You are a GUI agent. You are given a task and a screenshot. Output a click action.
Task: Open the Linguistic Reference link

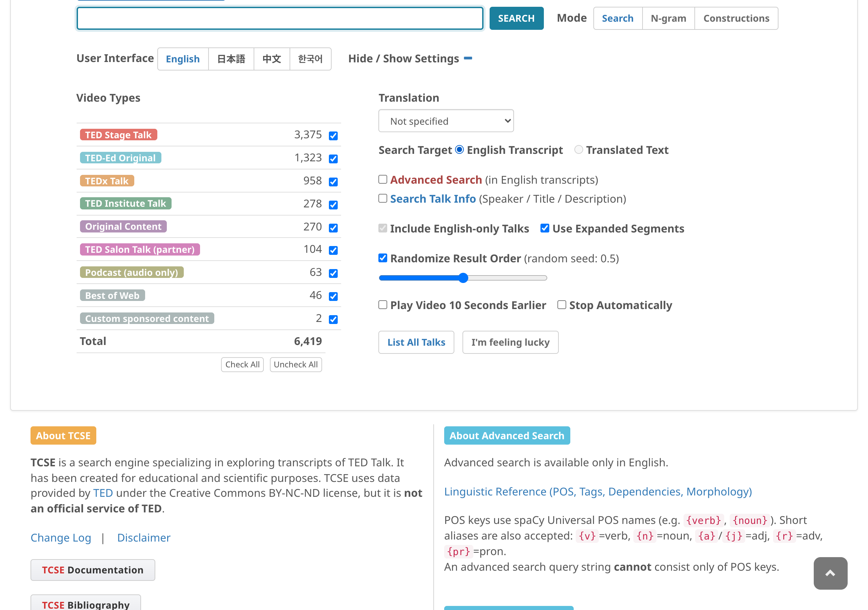click(x=597, y=491)
